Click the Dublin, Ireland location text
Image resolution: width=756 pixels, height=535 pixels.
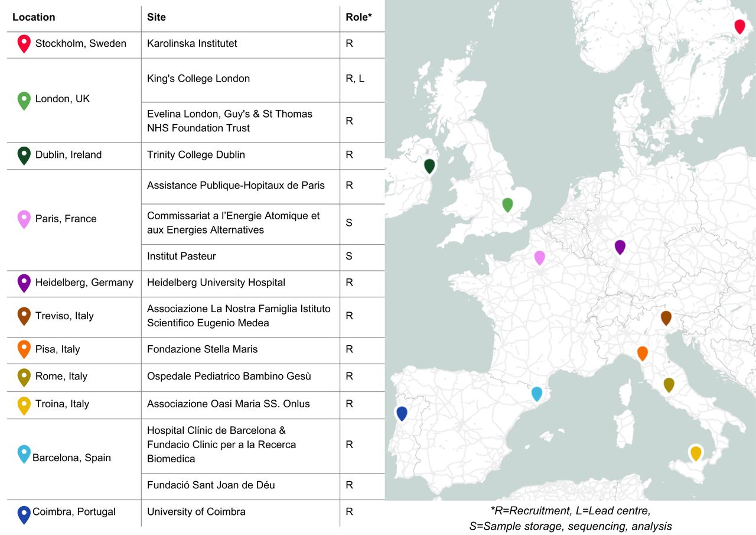[69, 154]
